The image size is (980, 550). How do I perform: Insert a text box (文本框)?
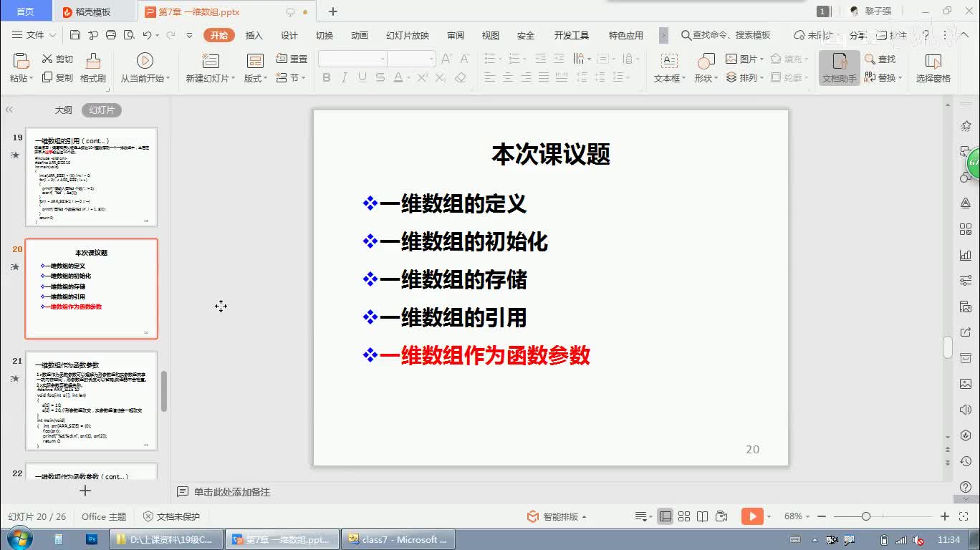point(669,68)
